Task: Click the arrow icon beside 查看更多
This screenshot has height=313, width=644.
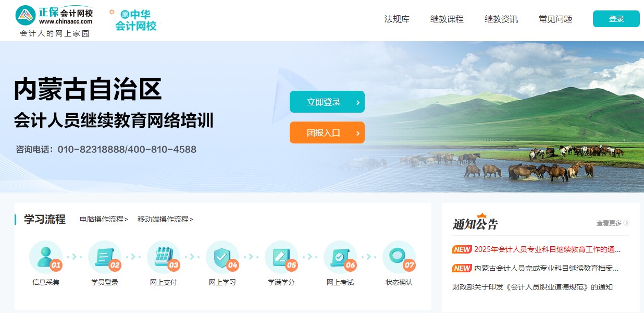Action: [x=626, y=223]
